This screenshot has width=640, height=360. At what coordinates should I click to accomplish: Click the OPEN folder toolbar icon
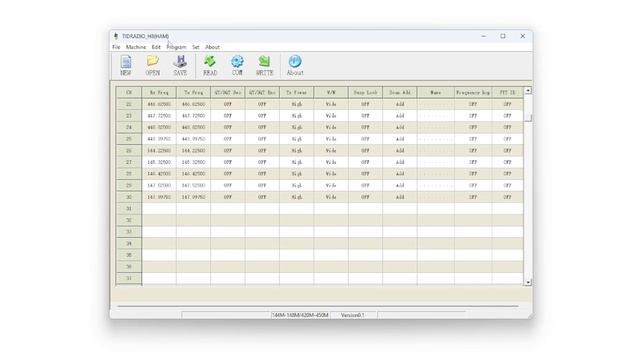click(x=153, y=65)
